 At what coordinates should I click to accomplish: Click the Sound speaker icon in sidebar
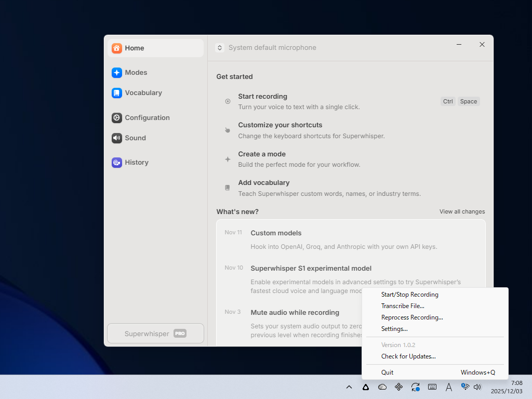(x=117, y=138)
